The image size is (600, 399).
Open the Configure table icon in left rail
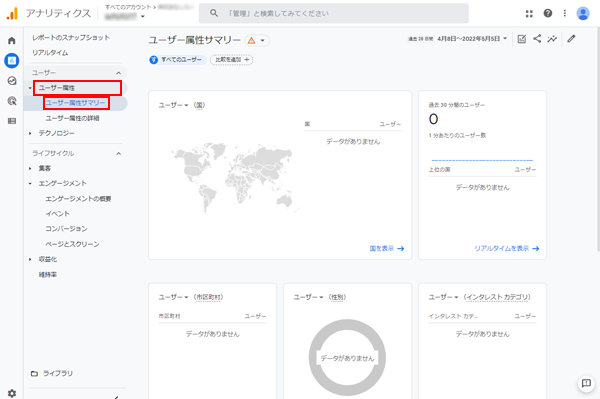point(12,121)
